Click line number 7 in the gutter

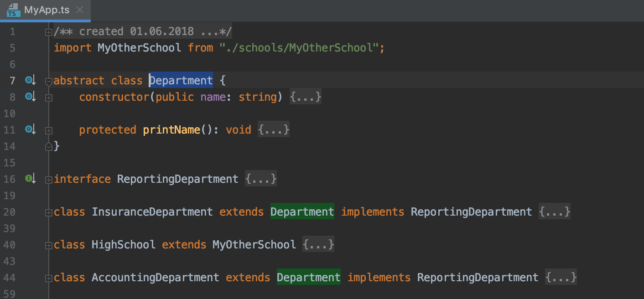(x=12, y=81)
